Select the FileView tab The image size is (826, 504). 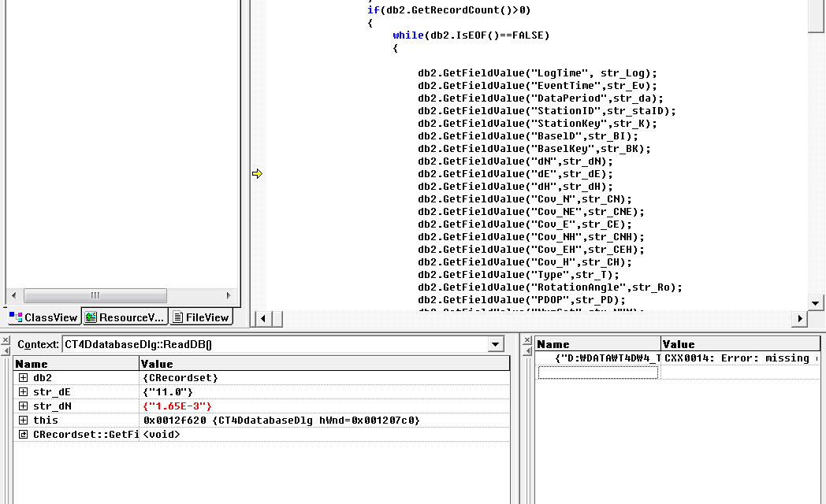pos(201,317)
